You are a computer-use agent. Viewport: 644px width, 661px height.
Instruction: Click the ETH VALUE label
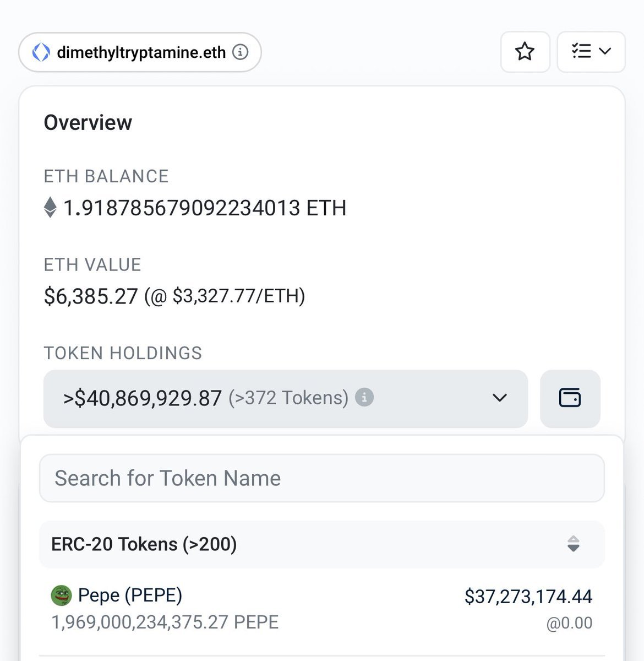click(x=92, y=265)
